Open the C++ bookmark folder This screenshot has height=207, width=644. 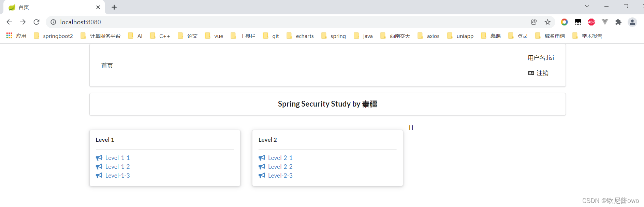[x=160, y=36]
